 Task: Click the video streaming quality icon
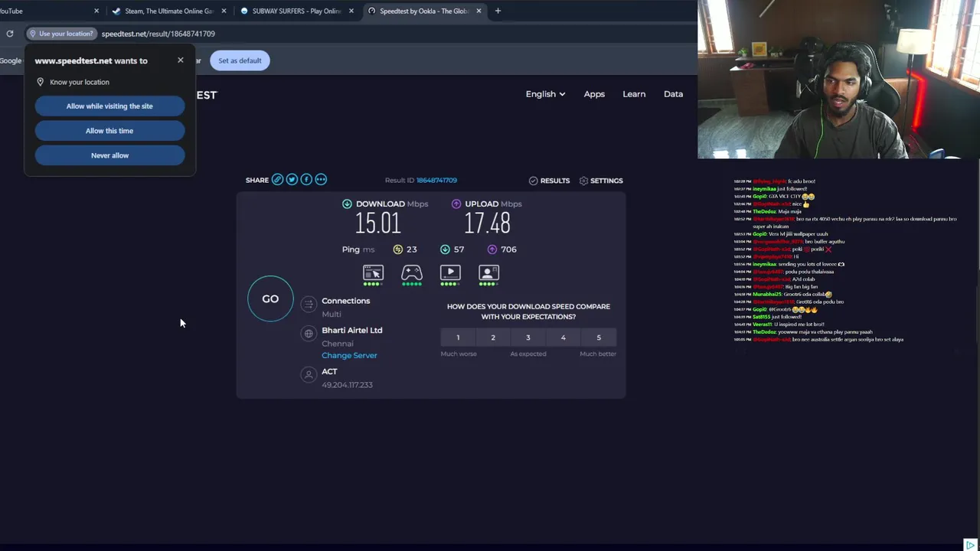coord(450,272)
